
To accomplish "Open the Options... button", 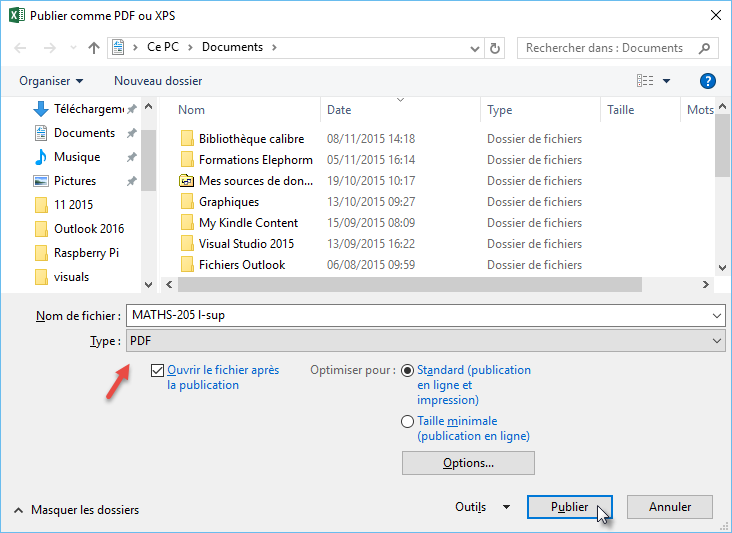I will (x=468, y=463).
